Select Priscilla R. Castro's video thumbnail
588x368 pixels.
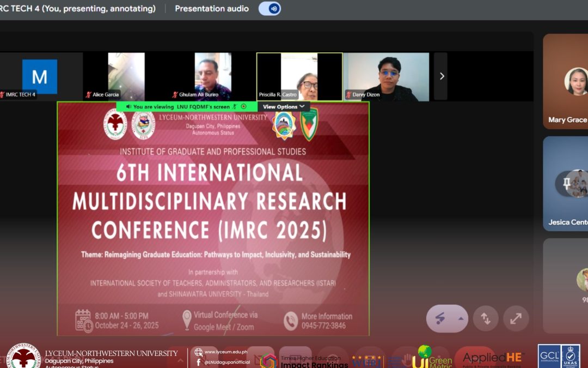point(299,76)
